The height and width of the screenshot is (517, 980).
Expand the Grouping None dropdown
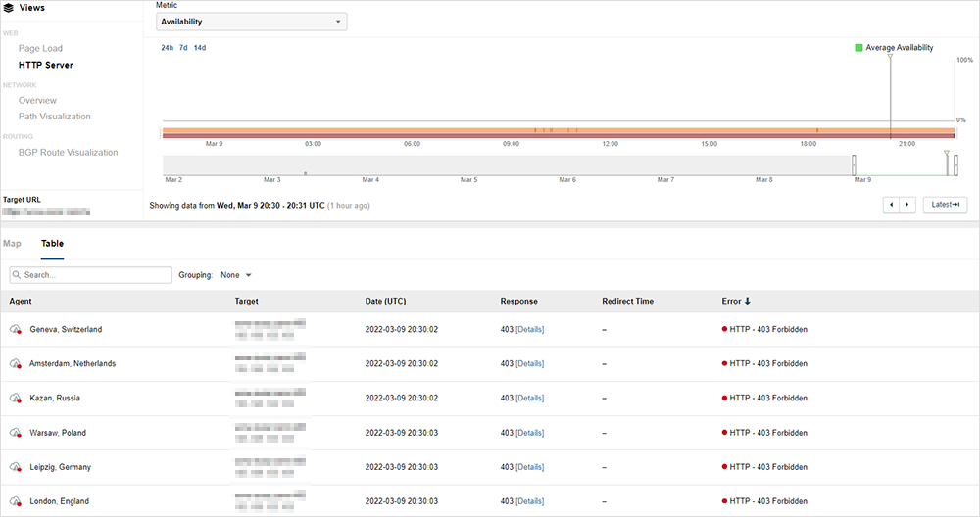pyautogui.click(x=235, y=275)
